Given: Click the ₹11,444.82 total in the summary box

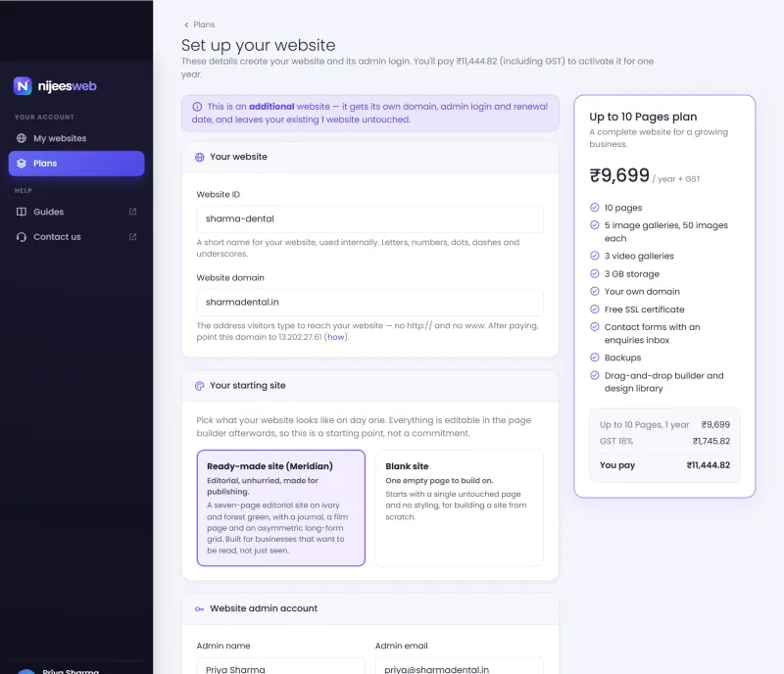Looking at the screenshot, I should click(x=708, y=465).
